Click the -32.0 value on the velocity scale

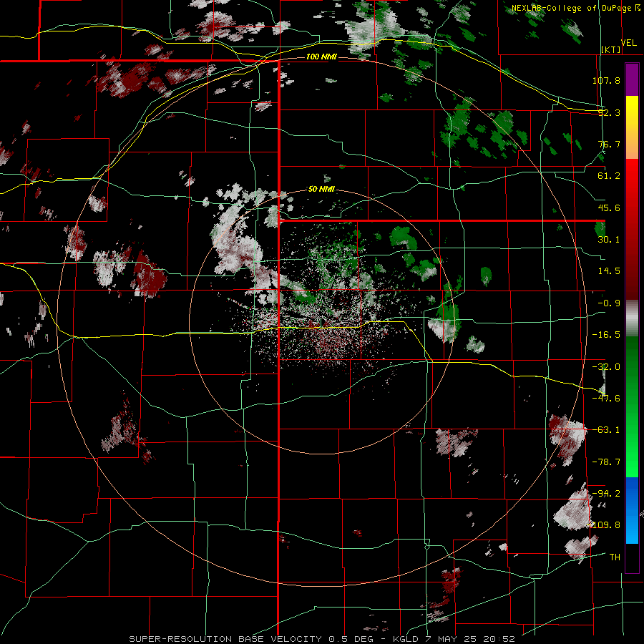606,367
